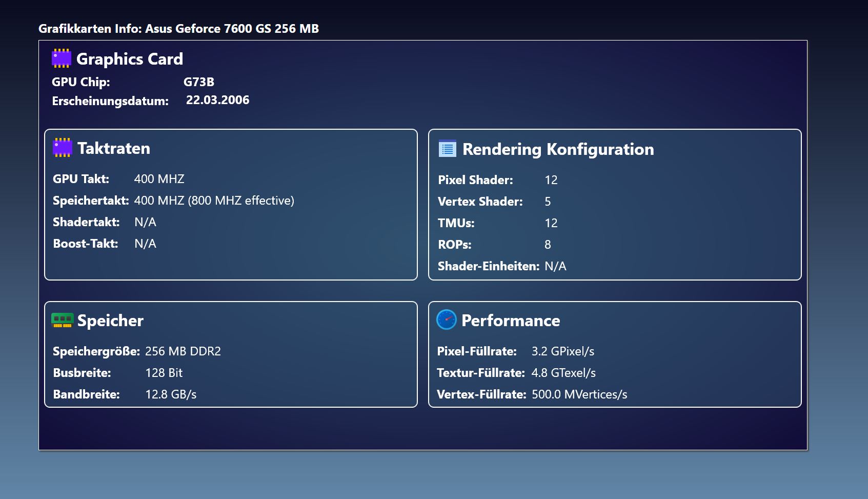Click the Vertex Shader value 5

point(548,202)
